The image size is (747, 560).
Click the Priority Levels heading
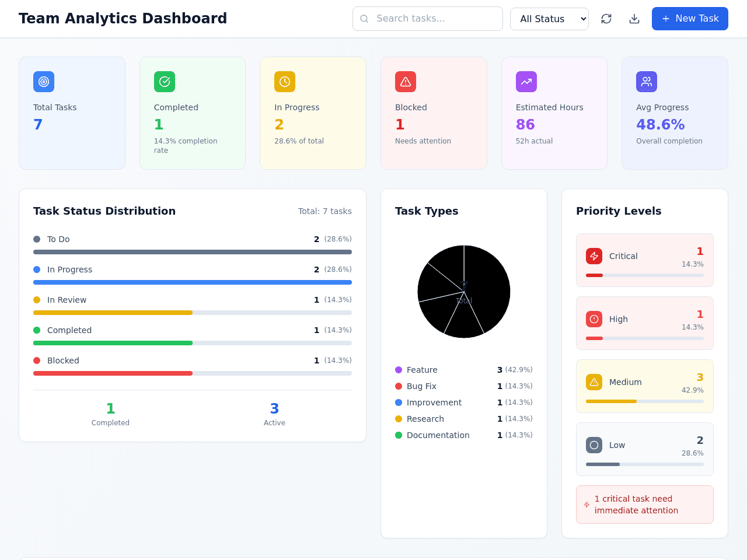coord(619,211)
